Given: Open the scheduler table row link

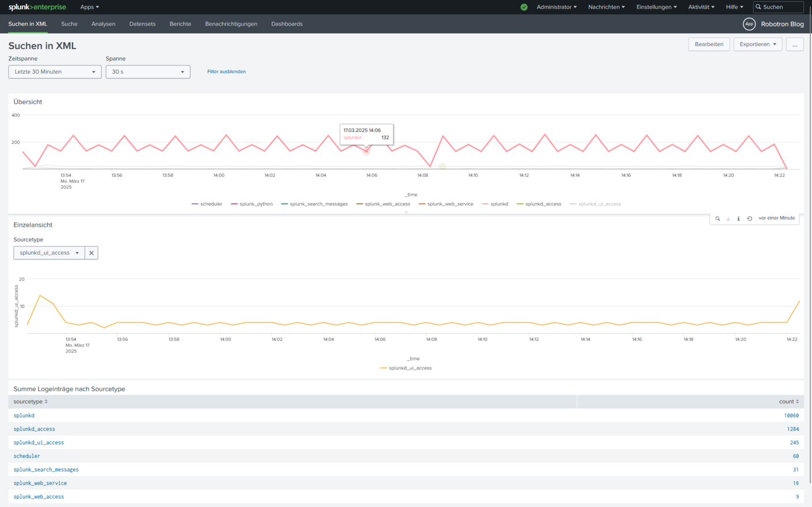Looking at the screenshot, I should [27, 456].
